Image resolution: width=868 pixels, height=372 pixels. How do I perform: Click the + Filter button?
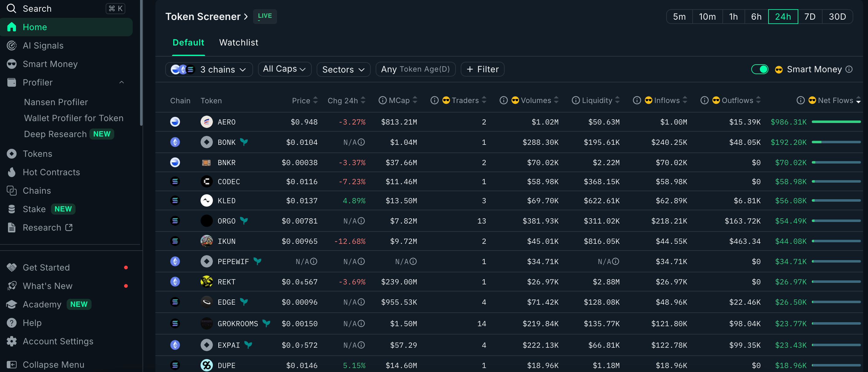(x=483, y=69)
